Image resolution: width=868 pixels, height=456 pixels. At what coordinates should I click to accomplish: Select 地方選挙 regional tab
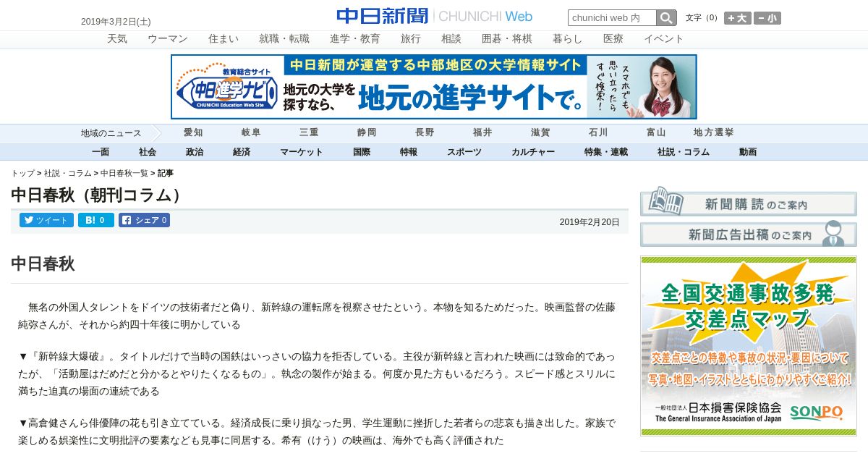click(x=714, y=132)
